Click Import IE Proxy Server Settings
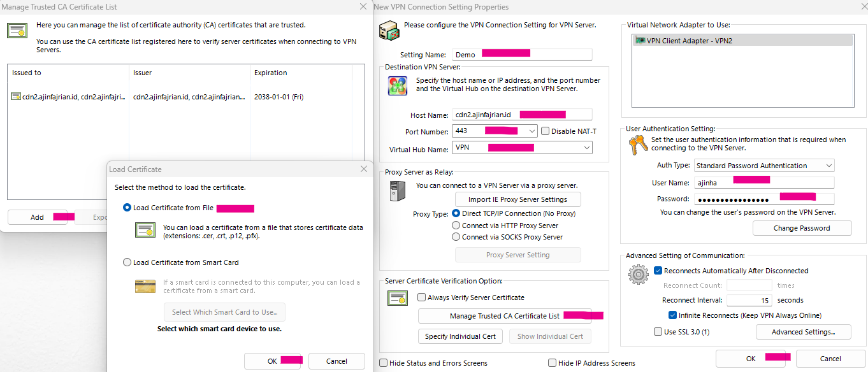The height and width of the screenshot is (372, 868). click(x=517, y=199)
